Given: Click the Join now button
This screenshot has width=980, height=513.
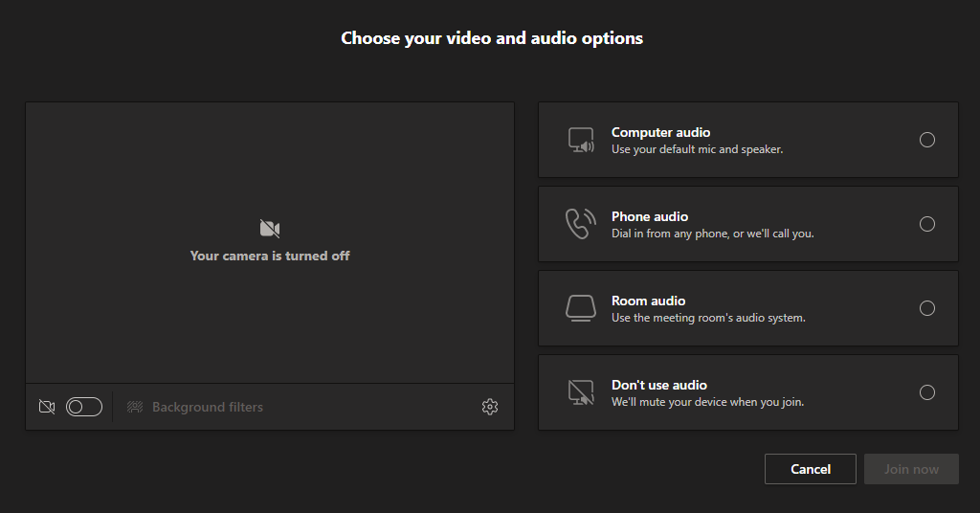Looking at the screenshot, I should click(x=911, y=469).
